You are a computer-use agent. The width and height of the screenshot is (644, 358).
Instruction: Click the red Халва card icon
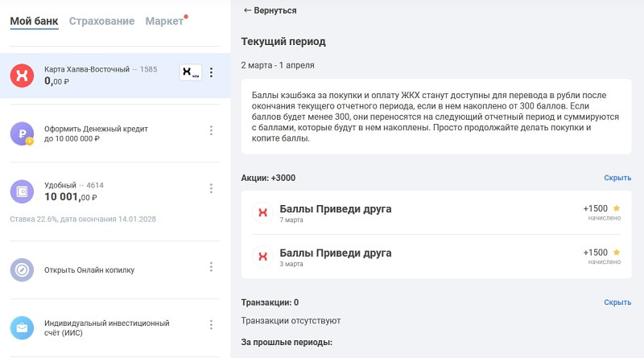coord(23,76)
